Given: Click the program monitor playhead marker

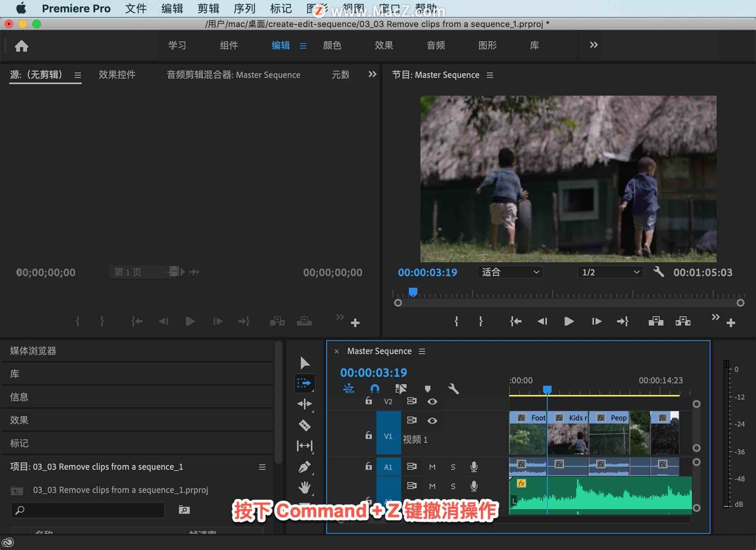Looking at the screenshot, I should coord(413,292).
